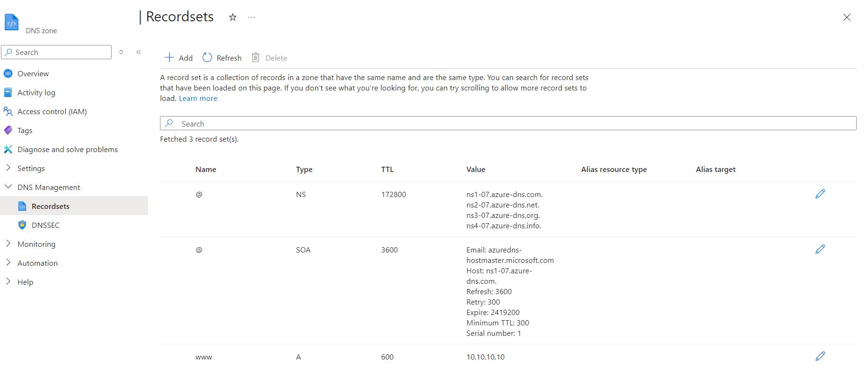
Task: Click the Alias target column header
Action: 716,170
